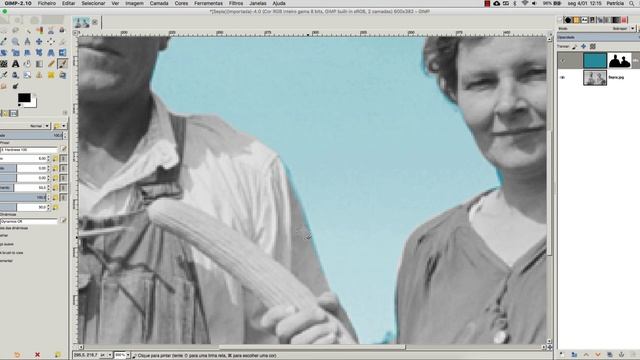Open Filtros menu

[236, 3]
